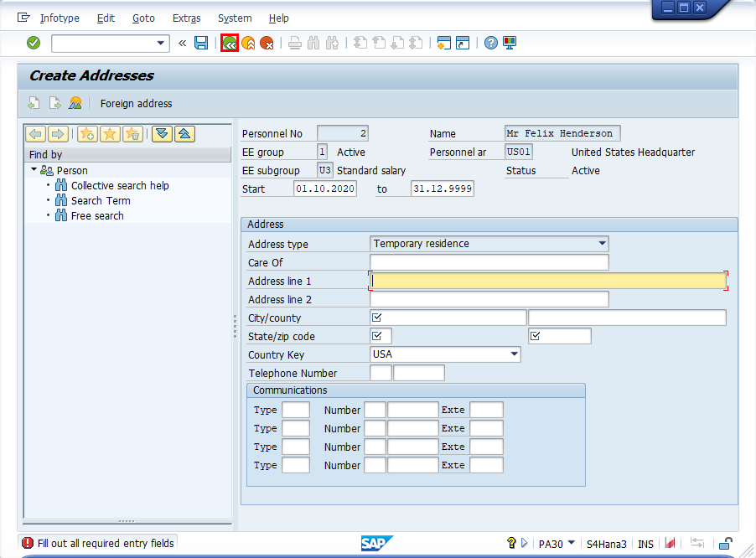Click the green Enter checkmark icon

tap(34, 43)
